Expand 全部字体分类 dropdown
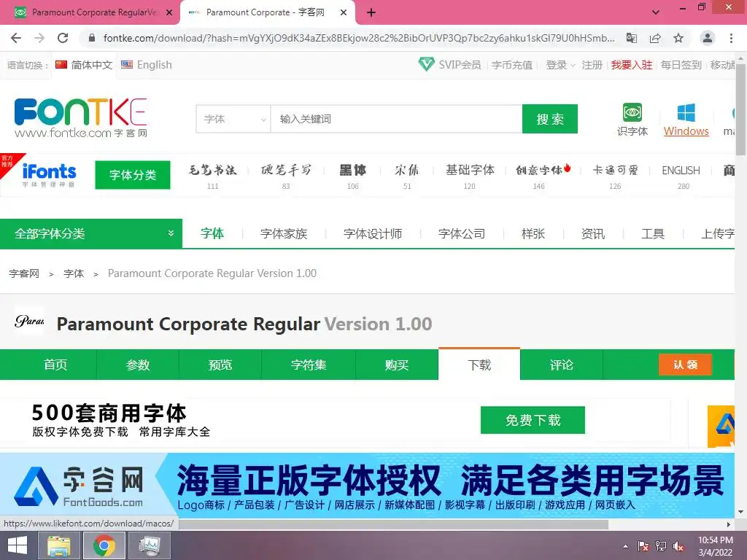 (91, 233)
